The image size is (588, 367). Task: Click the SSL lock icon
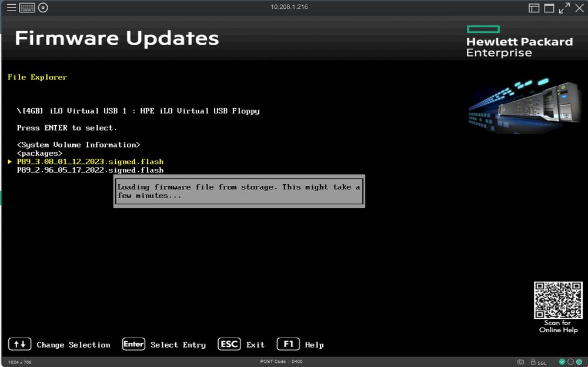(x=533, y=362)
